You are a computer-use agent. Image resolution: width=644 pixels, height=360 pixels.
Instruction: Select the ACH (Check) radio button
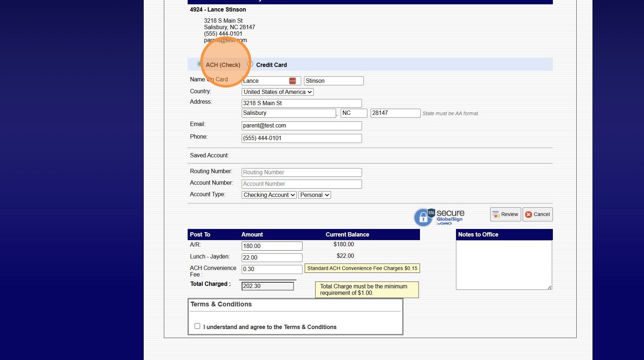(199, 64)
